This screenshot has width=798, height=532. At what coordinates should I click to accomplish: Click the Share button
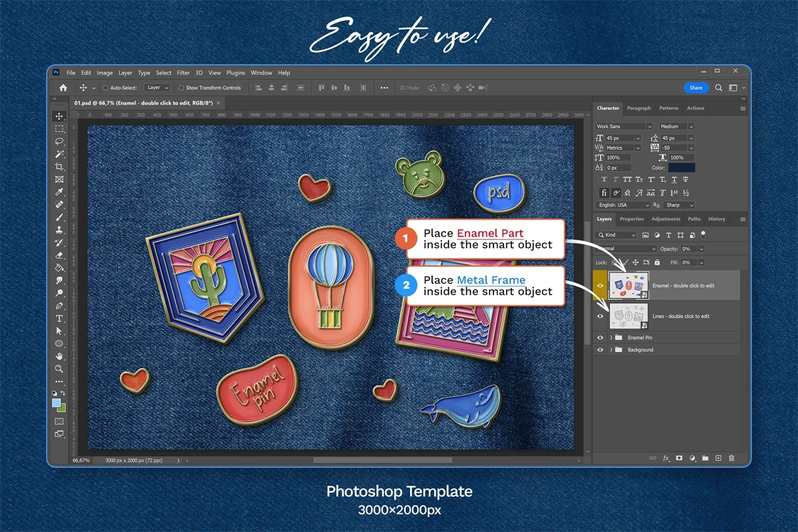(x=696, y=88)
